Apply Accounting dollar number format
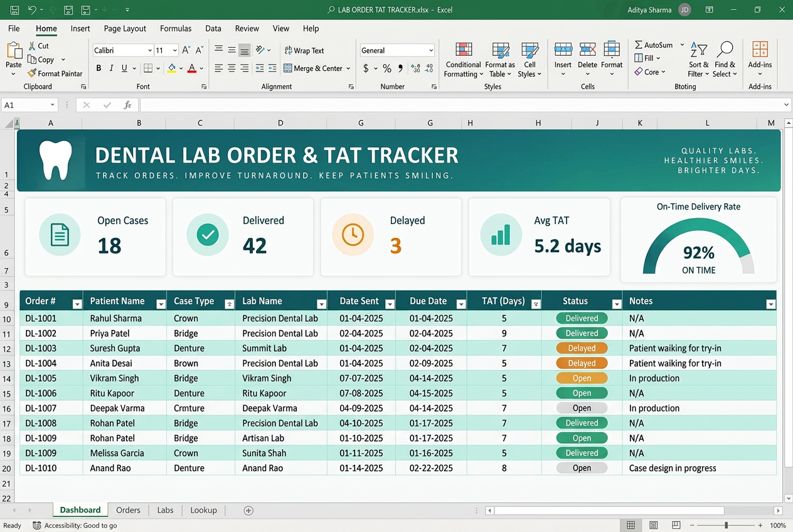The image size is (793, 532). [366, 68]
